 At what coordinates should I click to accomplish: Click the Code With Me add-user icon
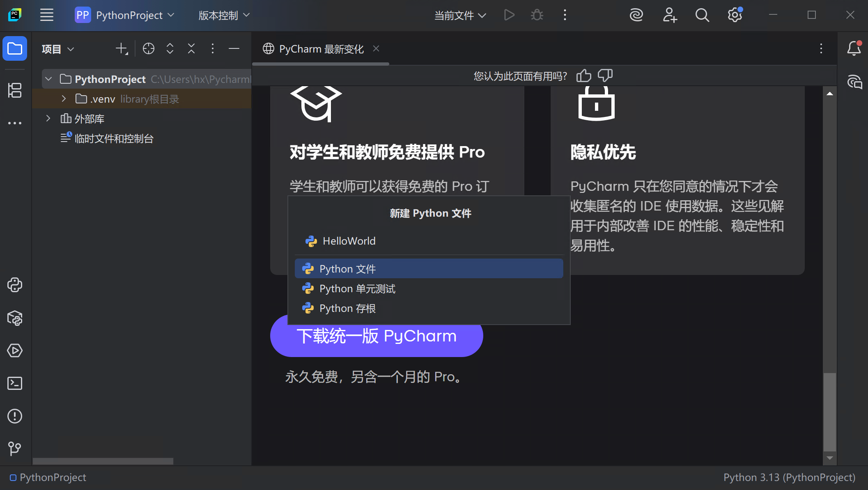coord(669,15)
